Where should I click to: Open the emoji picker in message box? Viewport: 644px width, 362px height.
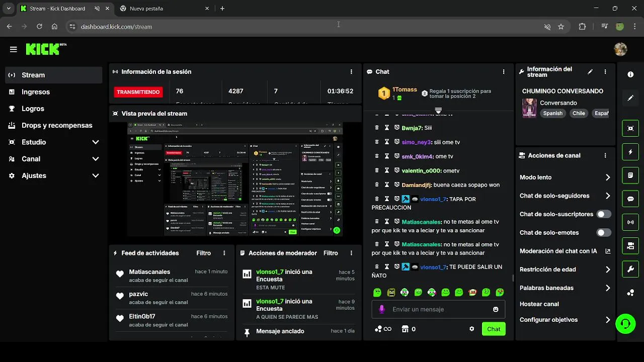click(496, 309)
